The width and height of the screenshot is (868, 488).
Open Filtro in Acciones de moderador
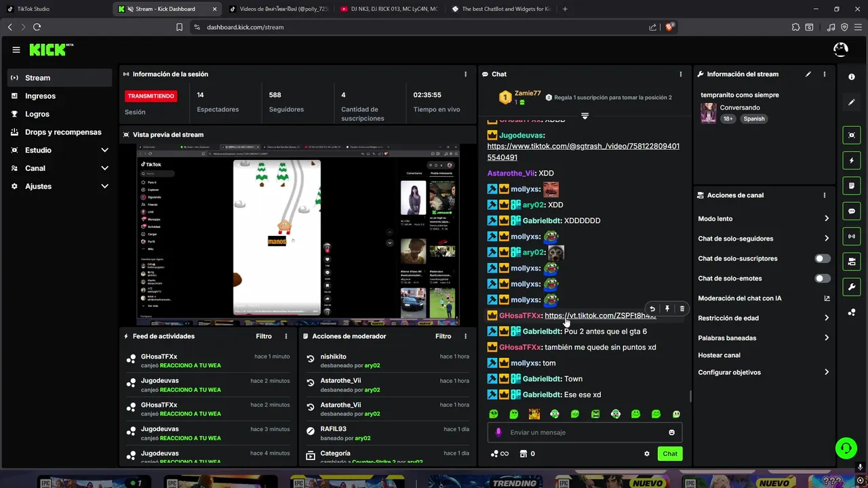tap(443, 336)
